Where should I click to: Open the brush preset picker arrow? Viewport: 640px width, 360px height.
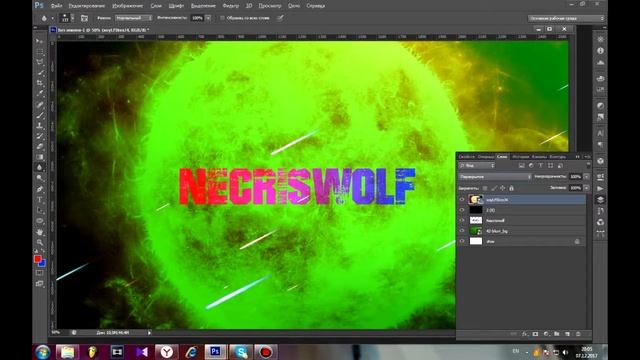(x=73, y=18)
